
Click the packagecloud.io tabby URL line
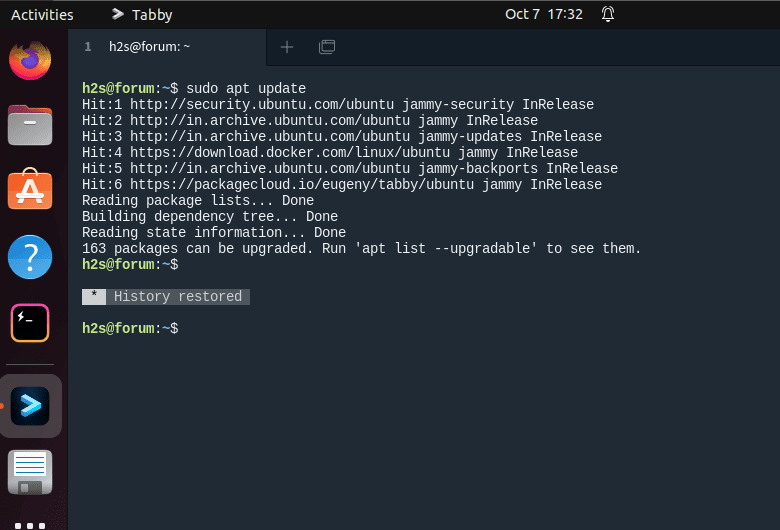coord(342,184)
